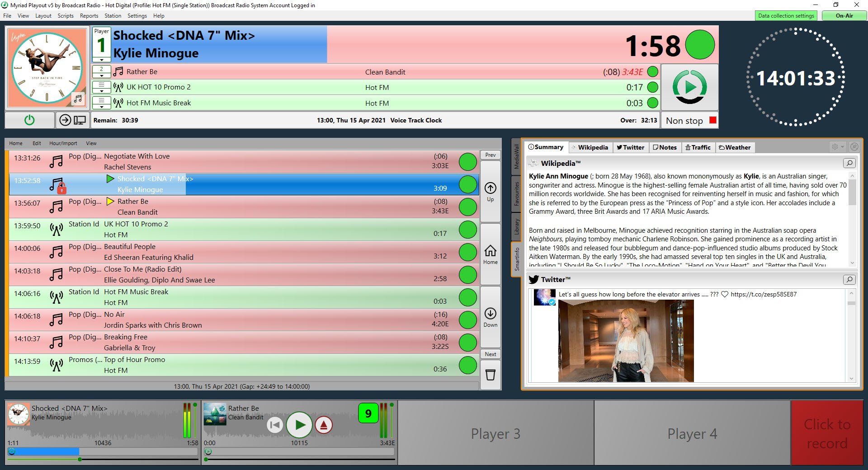This screenshot has height=470, width=868.
Task: Click the large green Go play button
Action: [689, 87]
